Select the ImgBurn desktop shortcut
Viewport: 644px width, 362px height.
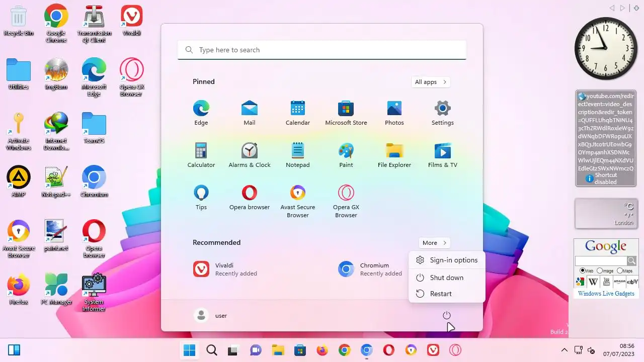(x=56, y=74)
